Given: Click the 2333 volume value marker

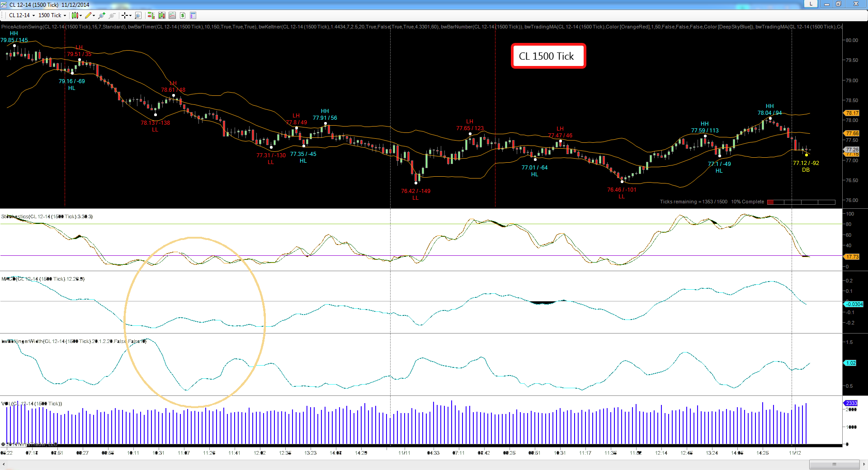Looking at the screenshot, I should click(x=851, y=403).
